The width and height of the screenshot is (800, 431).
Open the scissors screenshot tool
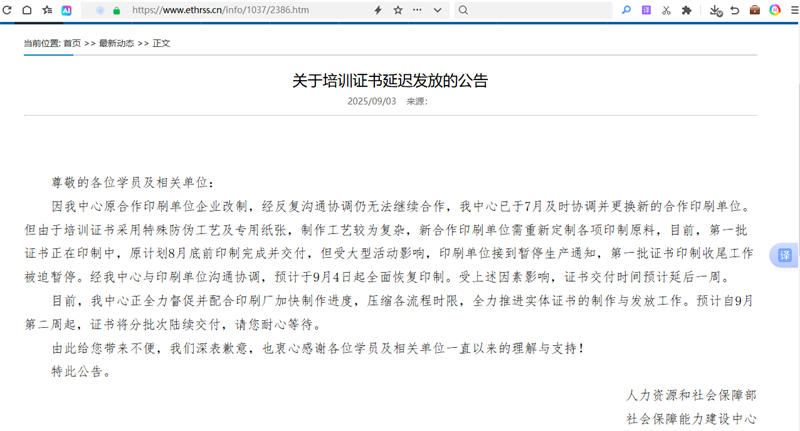(666, 10)
